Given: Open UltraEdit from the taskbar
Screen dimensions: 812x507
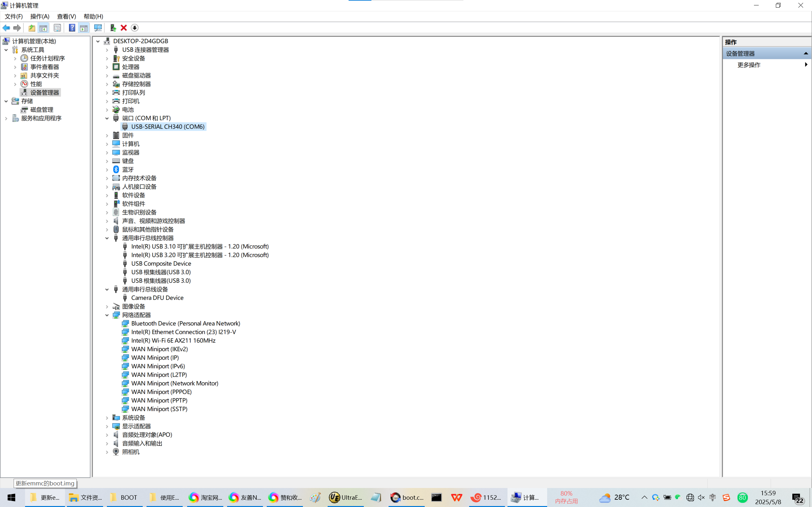Looking at the screenshot, I should tap(346, 497).
